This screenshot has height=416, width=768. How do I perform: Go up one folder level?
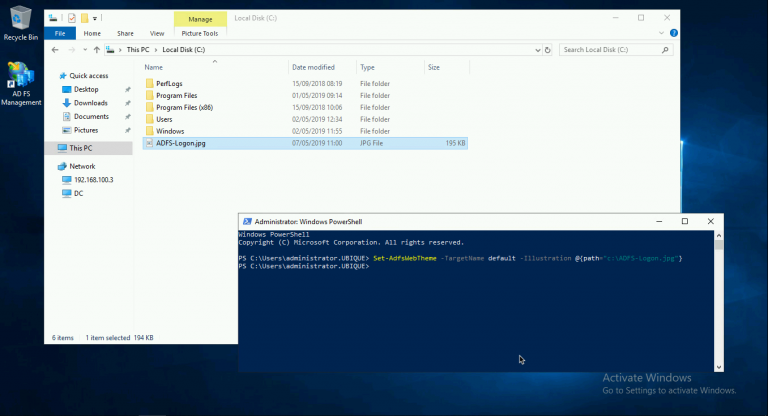coord(96,49)
